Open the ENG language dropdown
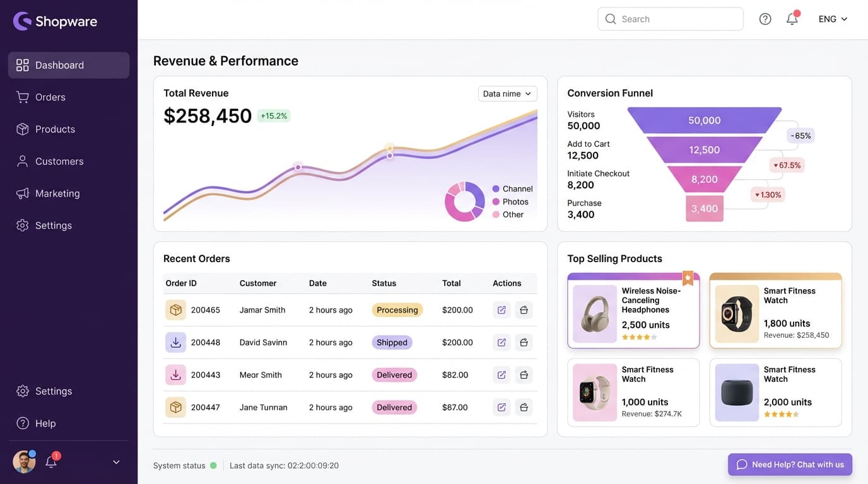The height and width of the screenshot is (484, 868). click(x=833, y=19)
